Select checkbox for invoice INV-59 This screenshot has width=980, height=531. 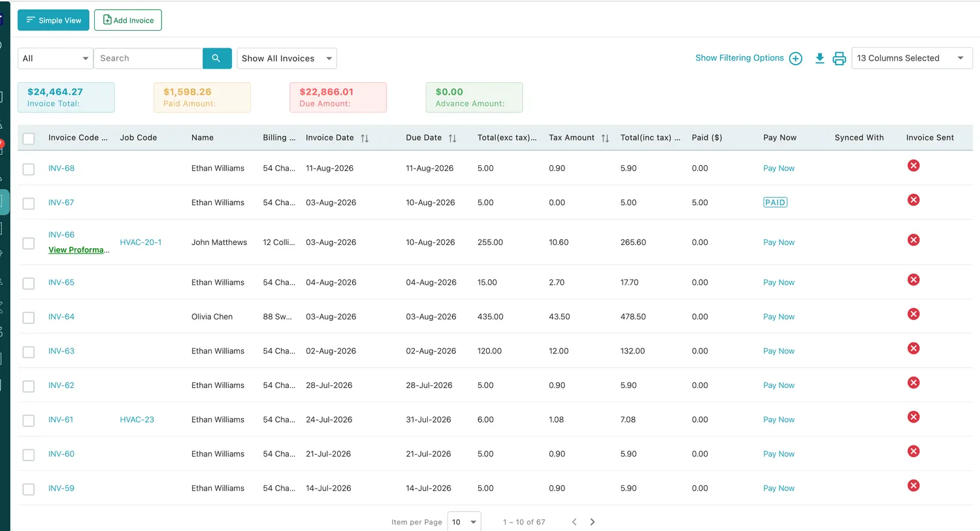pos(29,489)
